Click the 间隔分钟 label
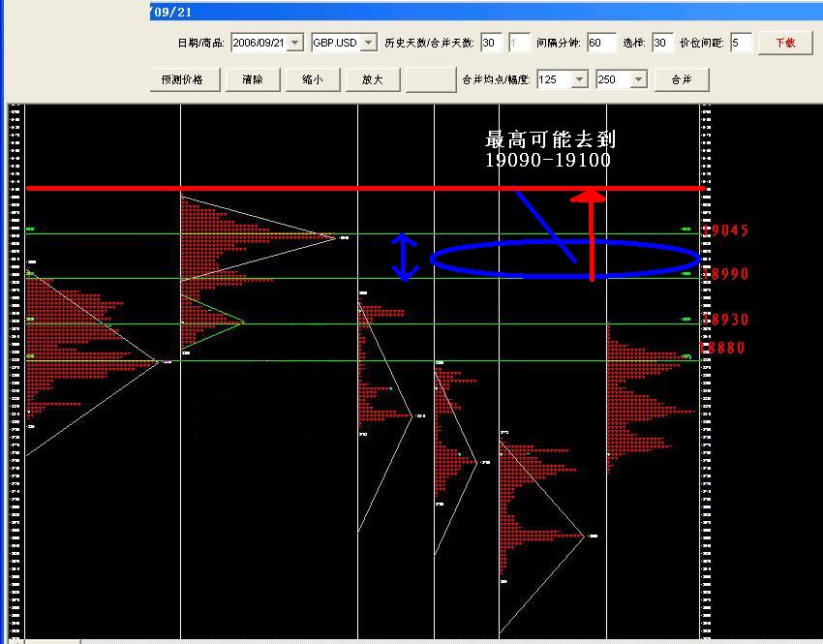This screenshot has width=823, height=644. tap(558, 43)
